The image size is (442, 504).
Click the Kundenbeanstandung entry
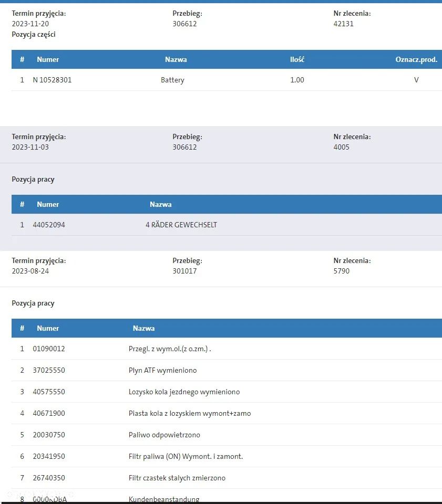click(x=164, y=499)
